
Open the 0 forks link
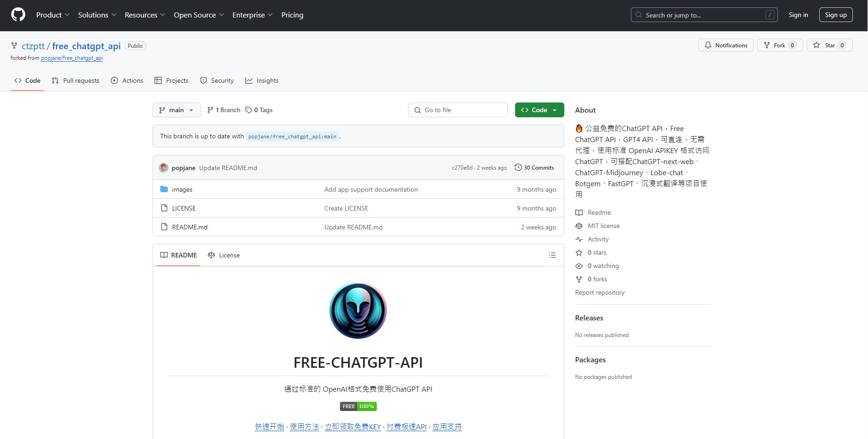point(592,279)
